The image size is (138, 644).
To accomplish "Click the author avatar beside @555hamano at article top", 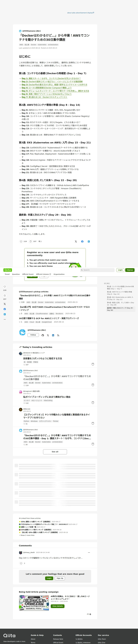I will coord(20,31).
